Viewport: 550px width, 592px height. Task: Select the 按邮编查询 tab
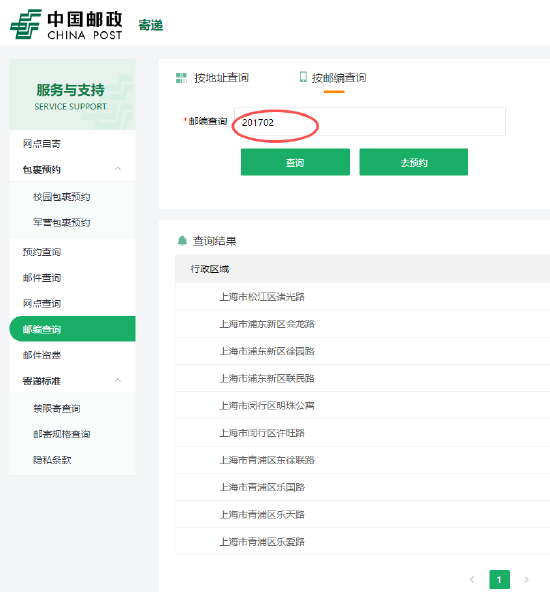pos(339,78)
